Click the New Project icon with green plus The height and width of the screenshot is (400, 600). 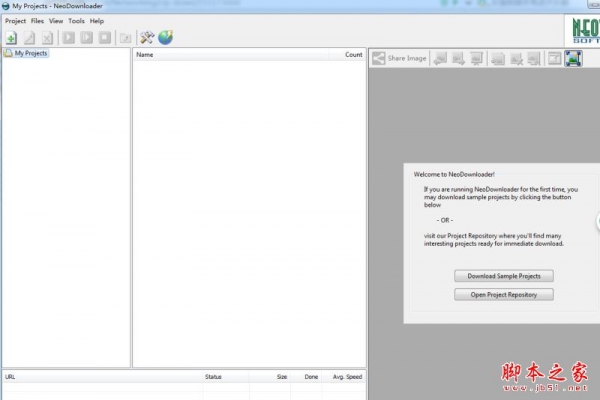[x=11, y=38]
